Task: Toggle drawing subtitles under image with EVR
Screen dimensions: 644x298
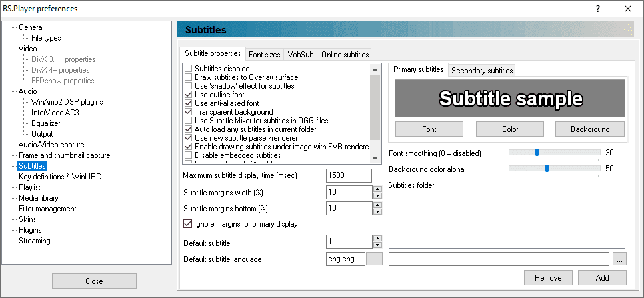Action: (189, 146)
